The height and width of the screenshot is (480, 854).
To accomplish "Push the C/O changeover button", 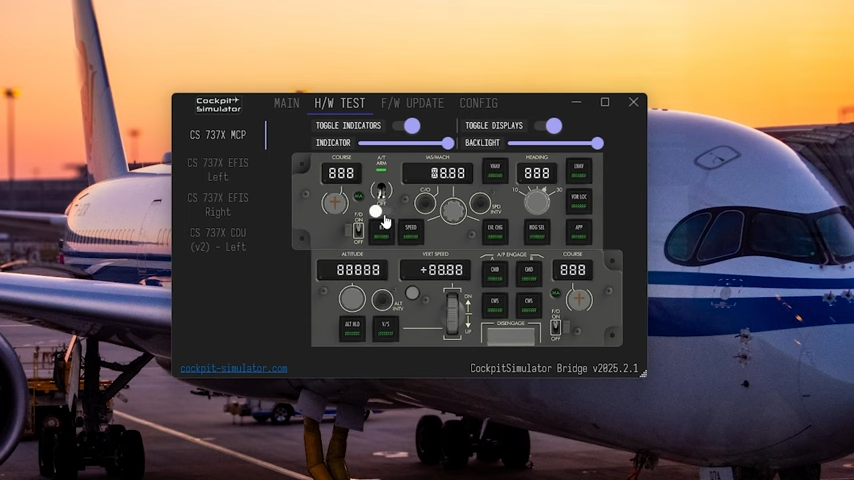I will point(425,204).
